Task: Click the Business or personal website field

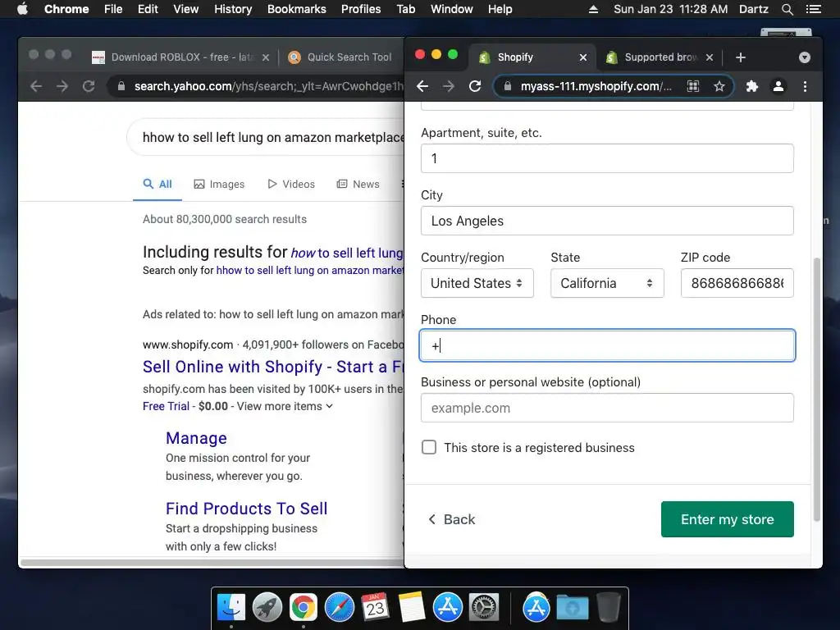Action: coord(607,408)
